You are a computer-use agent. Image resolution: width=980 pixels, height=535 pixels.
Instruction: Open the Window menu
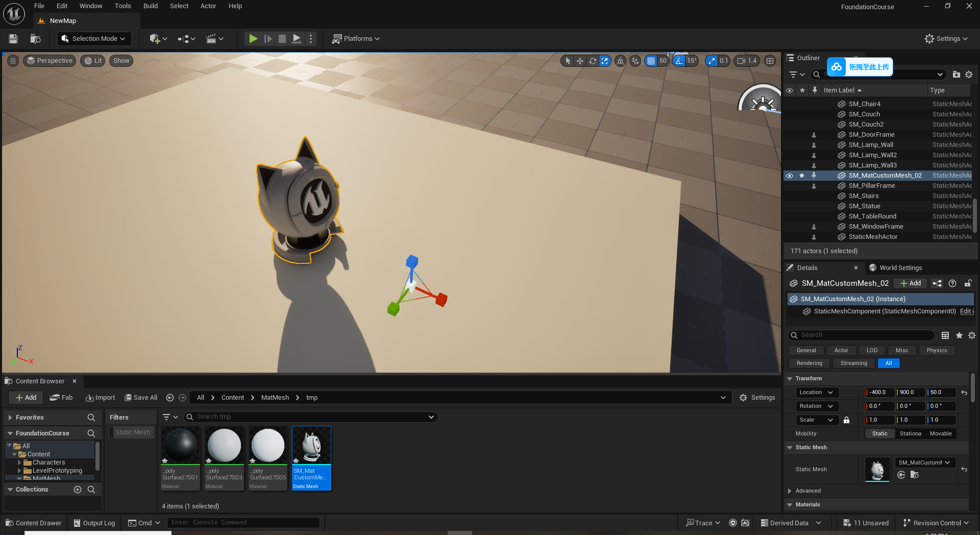91,6
